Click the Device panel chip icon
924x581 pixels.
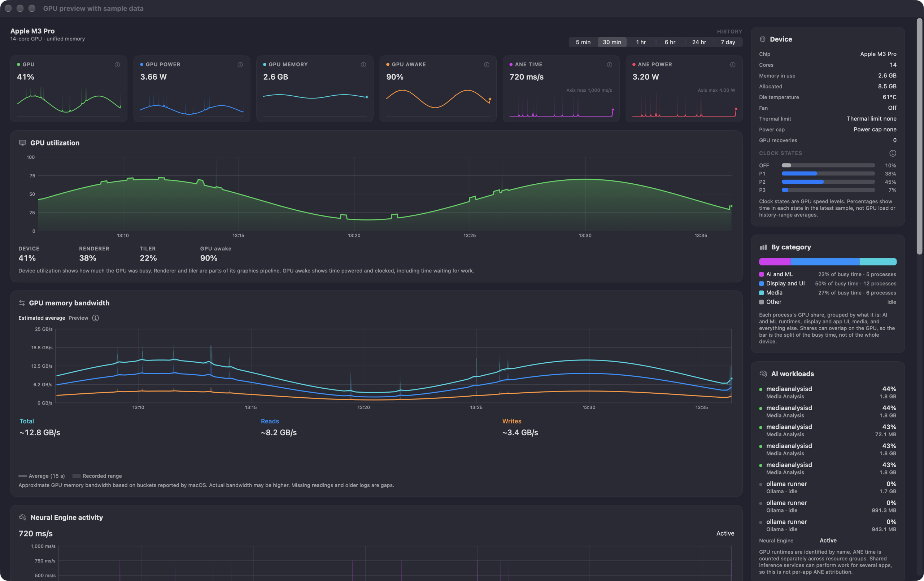click(x=762, y=39)
